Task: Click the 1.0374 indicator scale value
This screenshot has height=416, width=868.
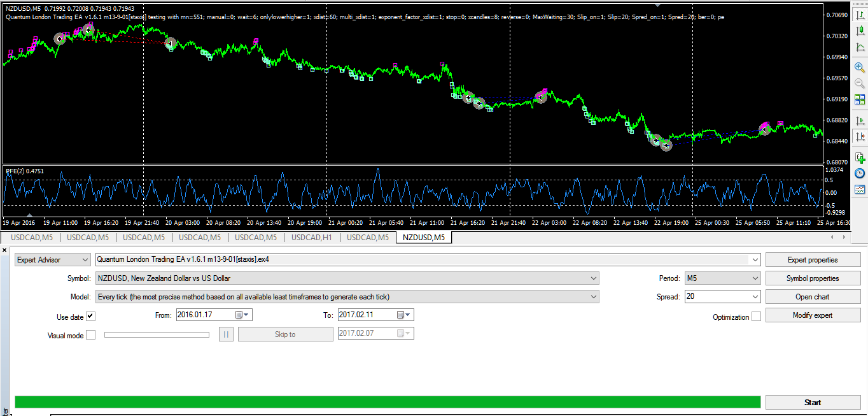Action: coord(835,170)
